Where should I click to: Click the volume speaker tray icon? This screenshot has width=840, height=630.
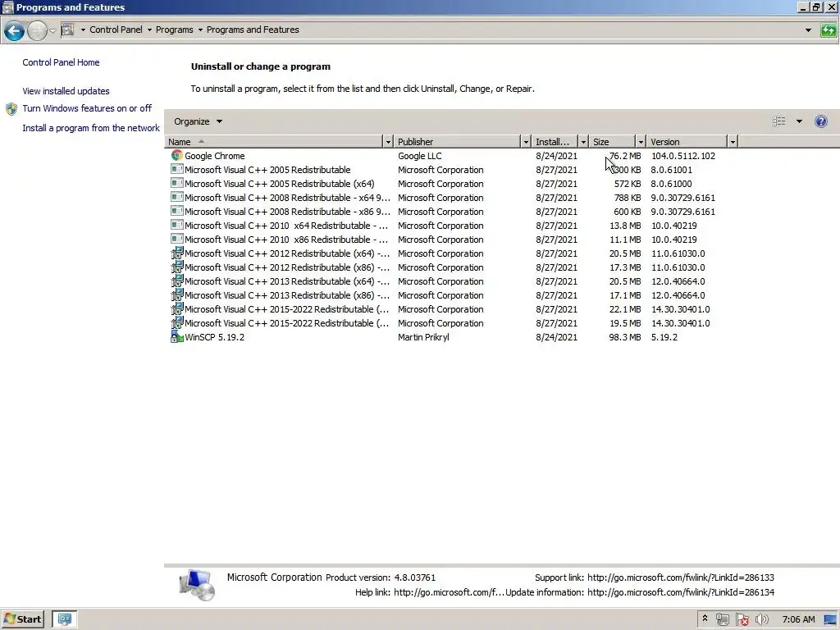pos(761,620)
